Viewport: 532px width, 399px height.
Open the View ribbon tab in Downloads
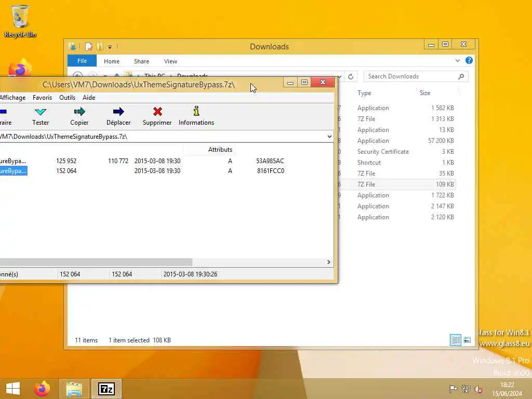tap(170, 61)
